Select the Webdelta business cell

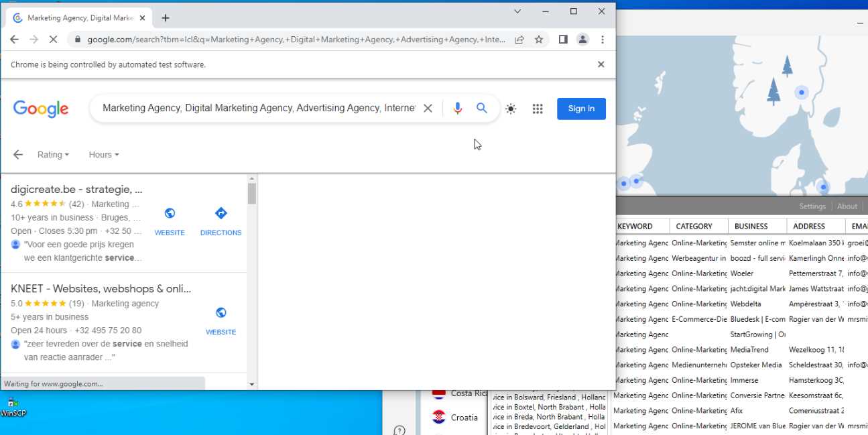tap(757, 304)
